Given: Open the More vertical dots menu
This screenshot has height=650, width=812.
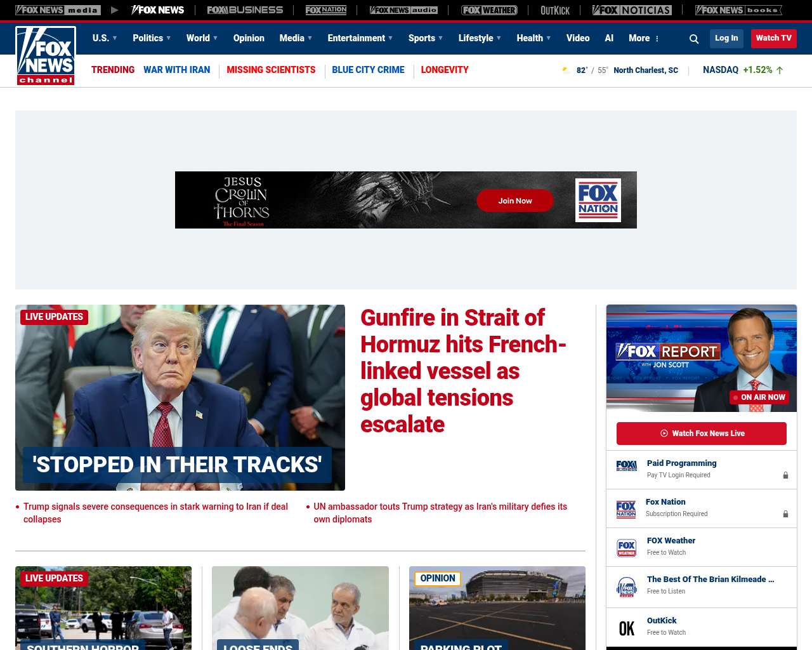Looking at the screenshot, I should point(657,39).
